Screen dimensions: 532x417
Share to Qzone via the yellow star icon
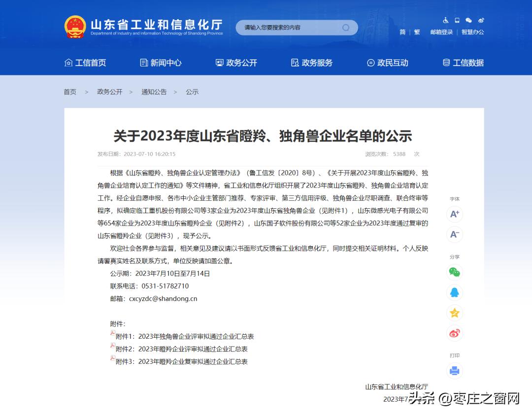click(x=454, y=313)
